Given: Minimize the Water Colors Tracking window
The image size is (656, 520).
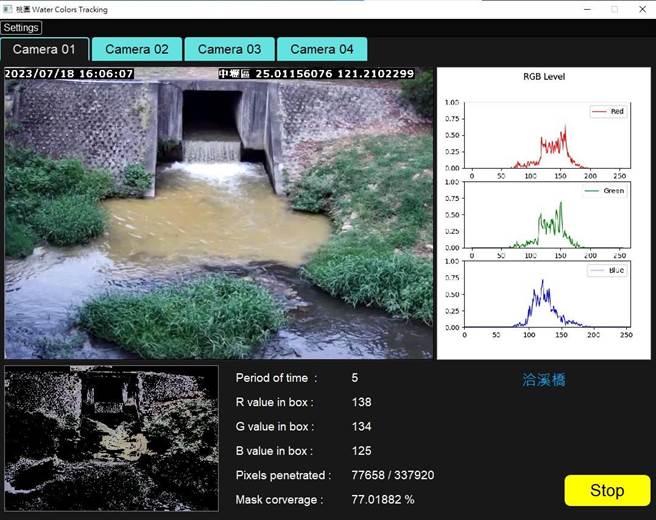Looking at the screenshot, I should tap(585, 9).
